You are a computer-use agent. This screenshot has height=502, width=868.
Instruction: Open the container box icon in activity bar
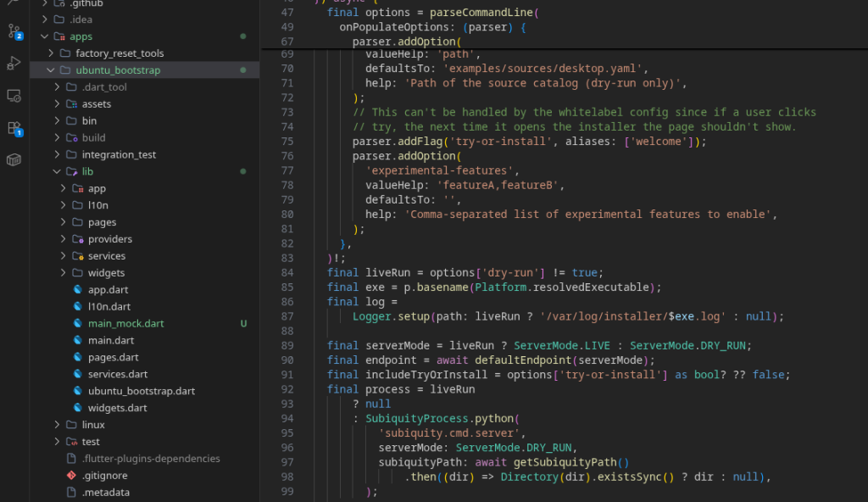pos(14,160)
